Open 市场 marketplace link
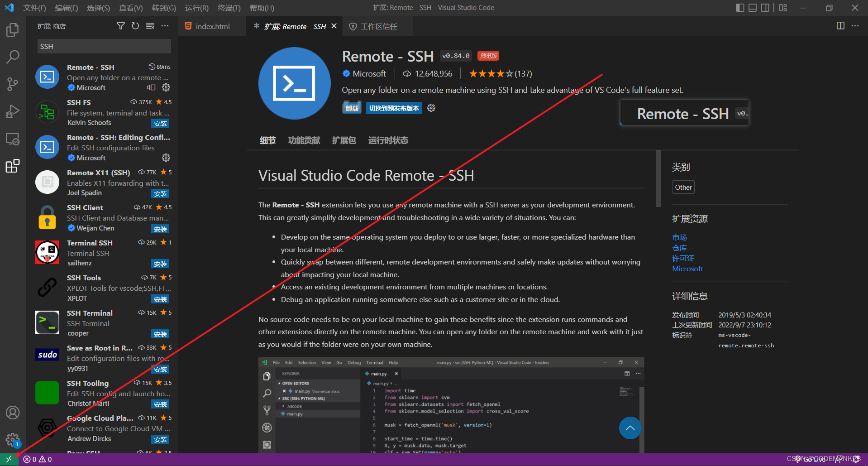The image size is (868, 466). point(679,237)
